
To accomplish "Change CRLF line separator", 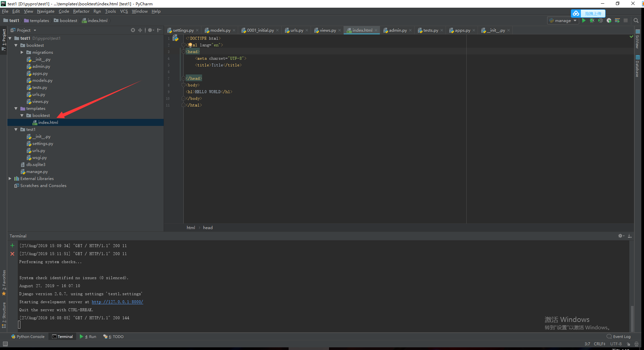I will 600,344.
